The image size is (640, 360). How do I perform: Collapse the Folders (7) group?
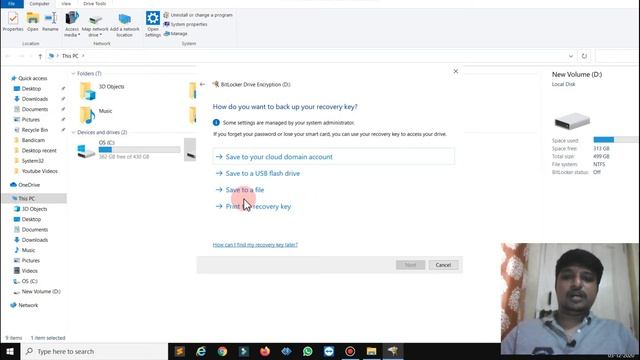point(73,73)
